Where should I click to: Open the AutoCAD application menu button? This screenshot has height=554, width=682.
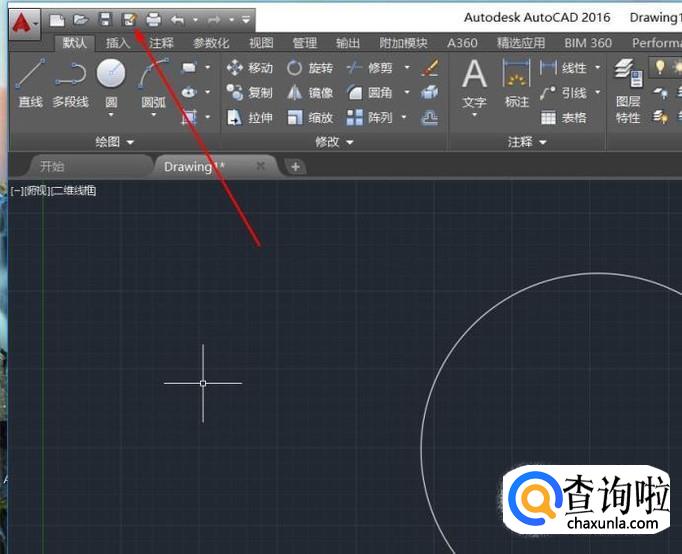(x=24, y=20)
